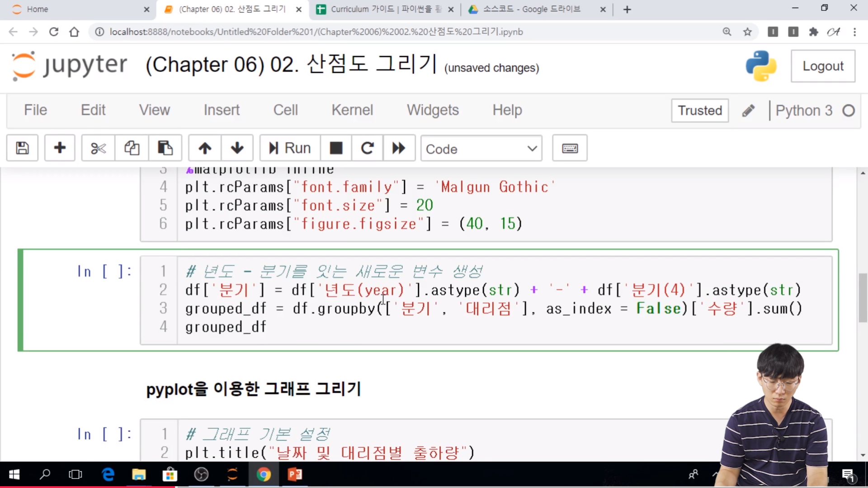Copy selected cells icon
The height and width of the screenshot is (488, 868).
click(132, 148)
